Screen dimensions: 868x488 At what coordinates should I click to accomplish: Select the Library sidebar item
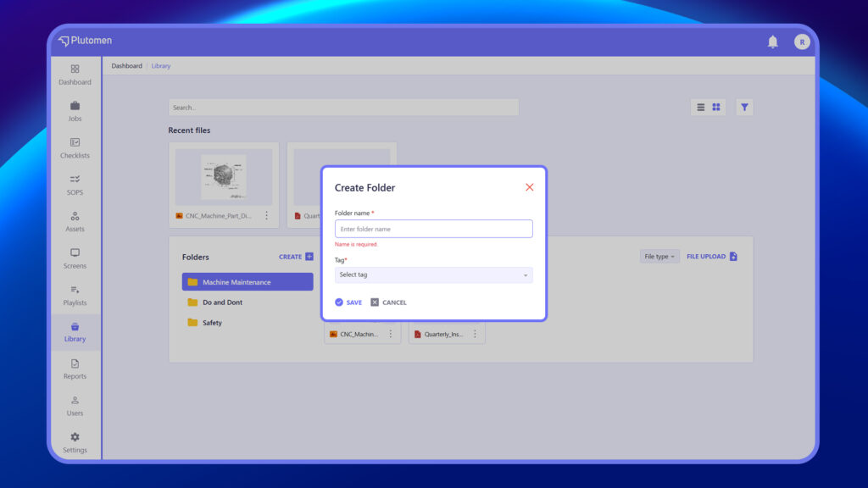(75, 332)
